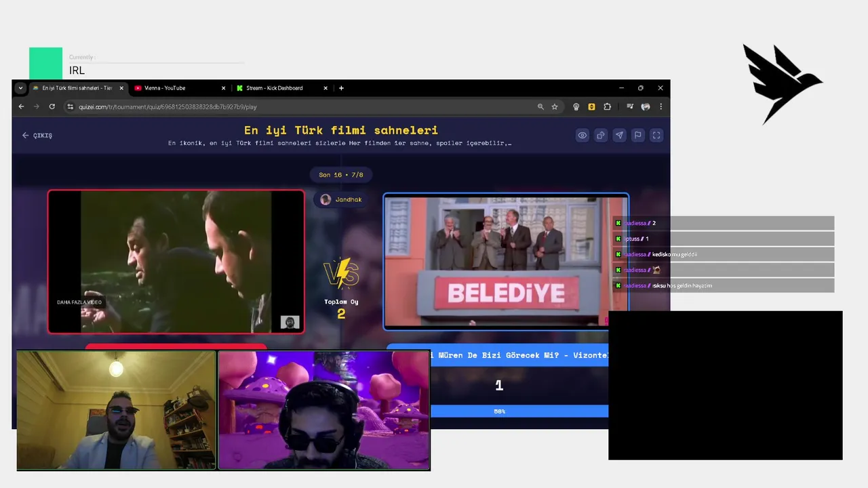The image size is (868, 488).
Task: Click the VS lightning icon
Action: point(341,273)
